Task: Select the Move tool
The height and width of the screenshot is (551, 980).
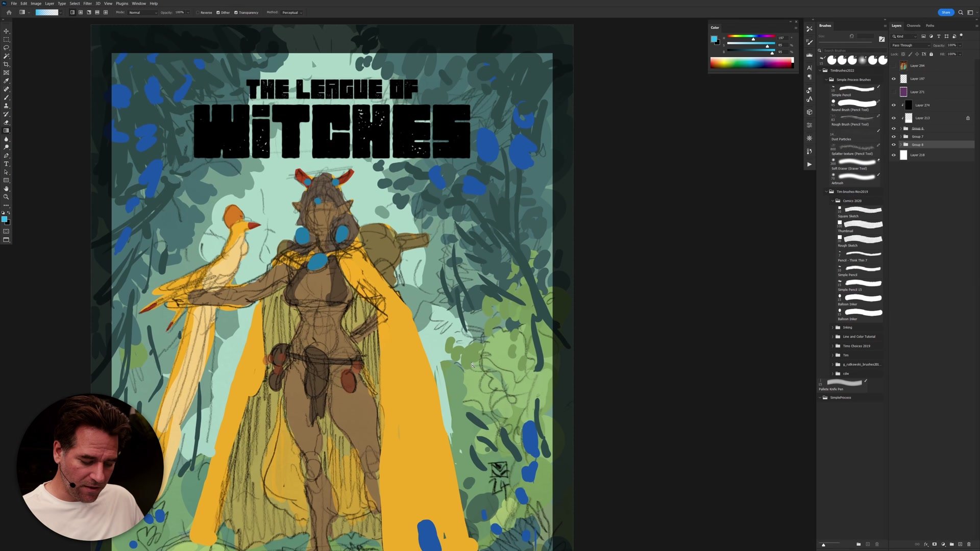Action: pyautogui.click(x=7, y=32)
